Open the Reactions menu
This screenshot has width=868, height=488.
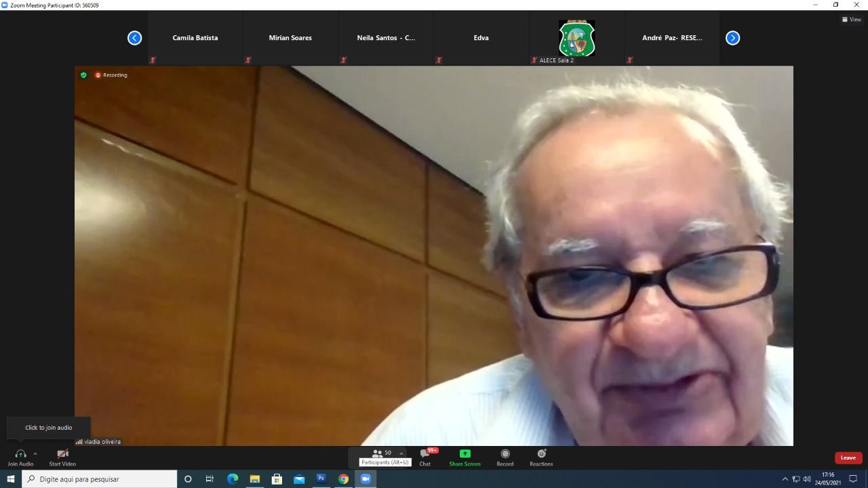coord(541,454)
